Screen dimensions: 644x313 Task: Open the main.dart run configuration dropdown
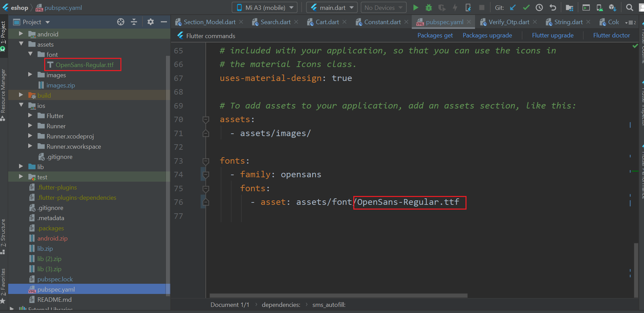coord(332,7)
